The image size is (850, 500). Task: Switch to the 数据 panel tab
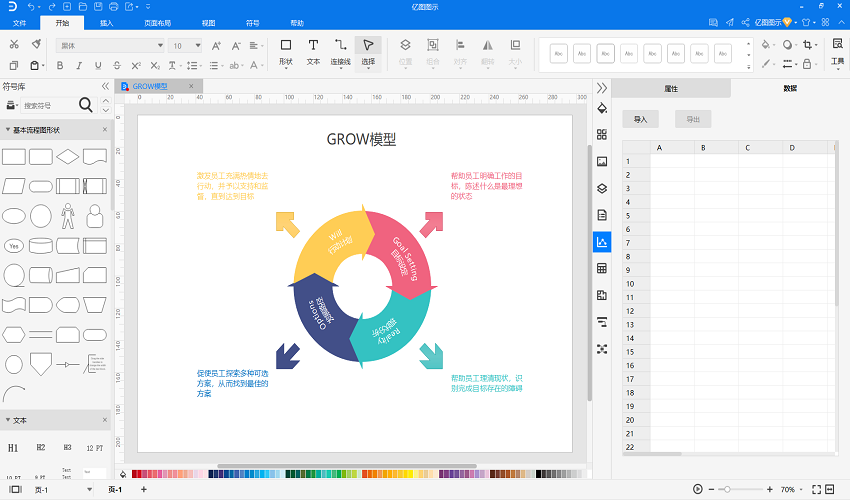790,88
